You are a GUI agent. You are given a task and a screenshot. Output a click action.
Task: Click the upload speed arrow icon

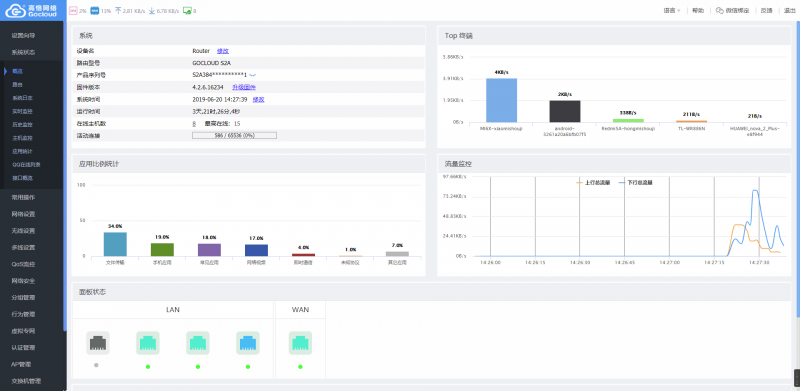(118, 11)
